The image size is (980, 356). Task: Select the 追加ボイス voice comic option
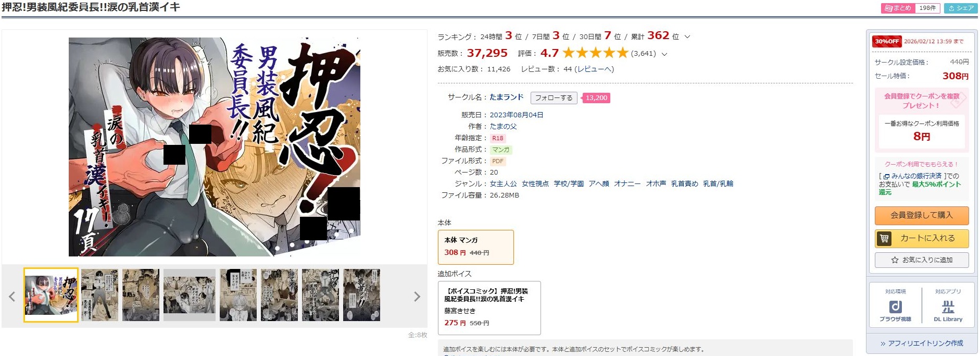(489, 308)
